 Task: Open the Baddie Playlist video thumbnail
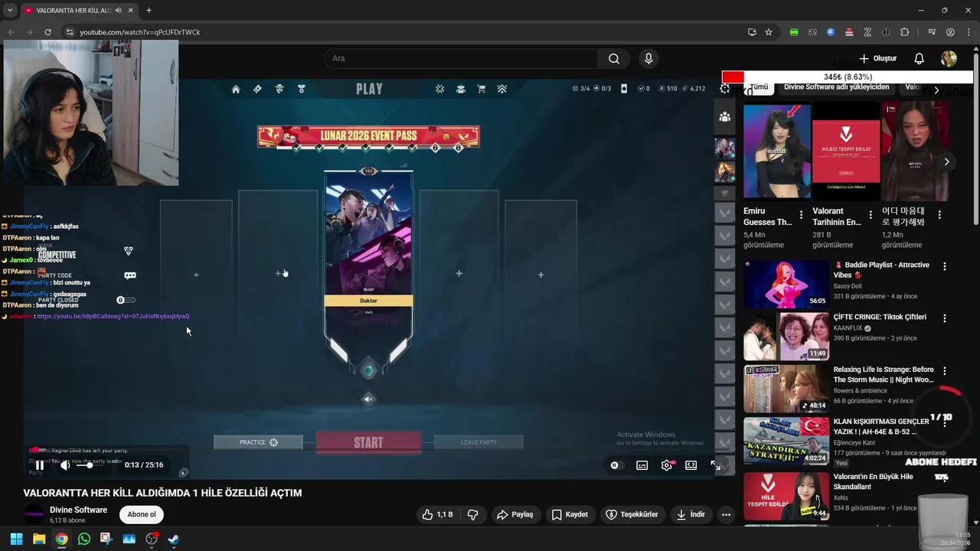tap(786, 284)
